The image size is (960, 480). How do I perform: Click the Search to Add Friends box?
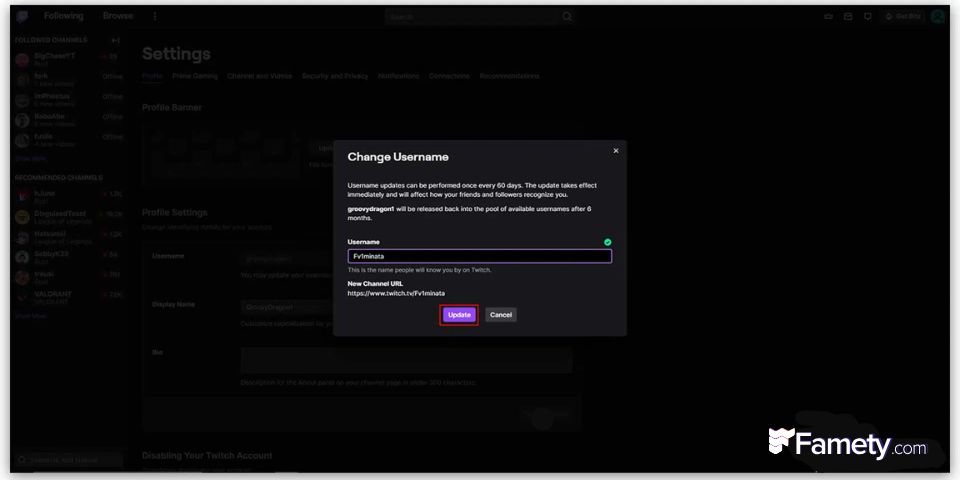tap(69, 460)
